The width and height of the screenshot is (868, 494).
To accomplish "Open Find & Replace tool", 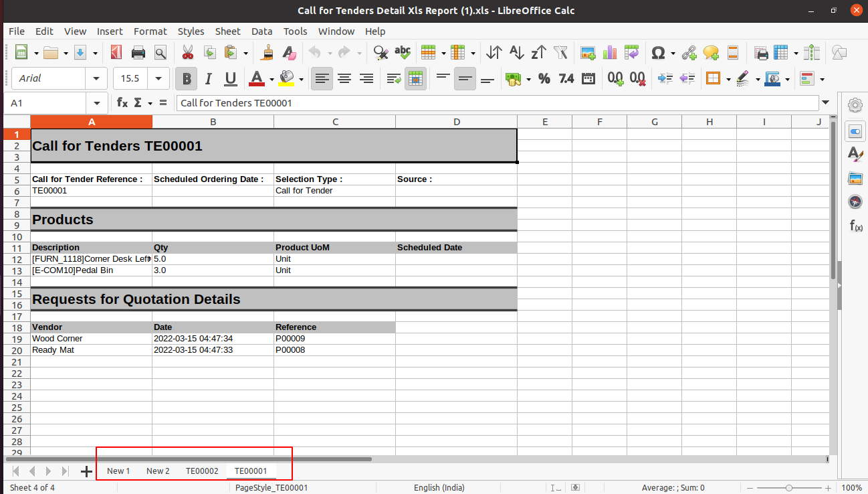I will click(381, 53).
